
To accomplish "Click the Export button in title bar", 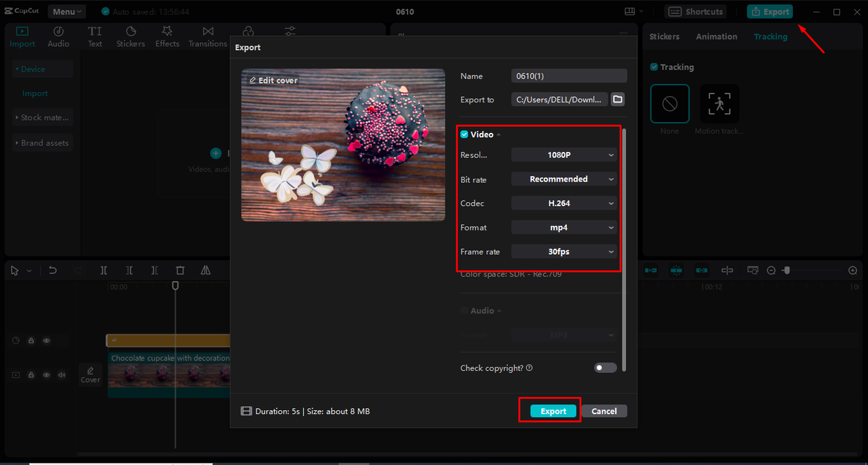I will pyautogui.click(x=770, y=12).
